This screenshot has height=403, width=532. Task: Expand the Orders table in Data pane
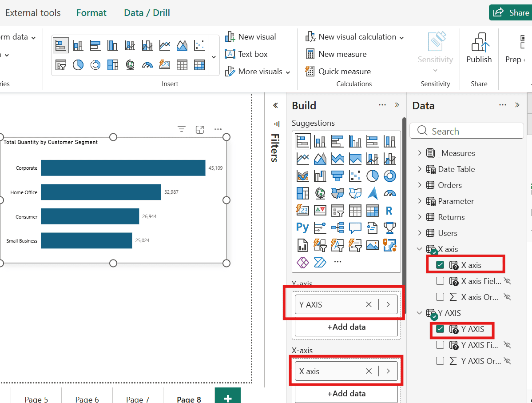(420, 185)
